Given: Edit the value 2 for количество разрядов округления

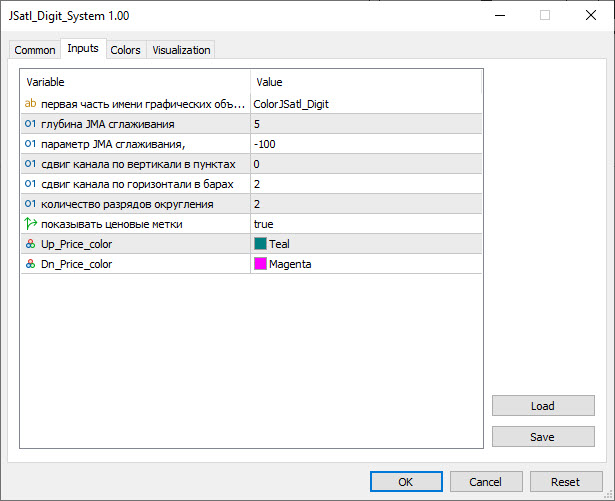Looking at the screenshot, I should 366,204.
